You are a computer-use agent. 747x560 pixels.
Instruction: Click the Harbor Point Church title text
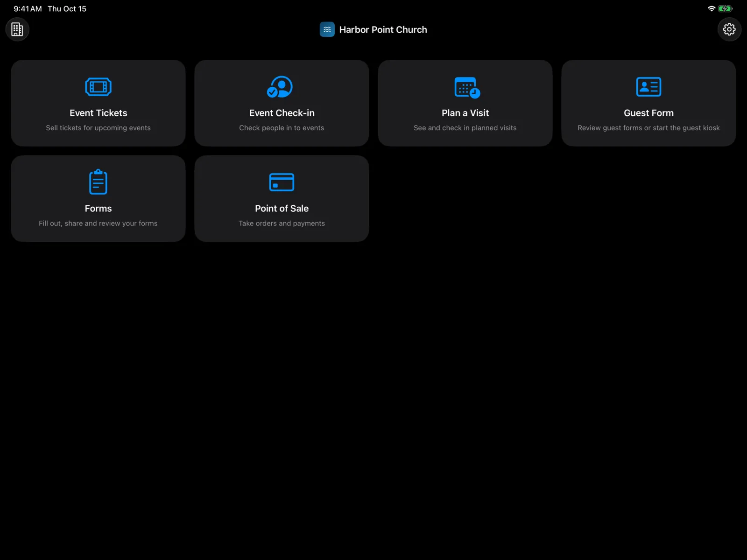point(383,29)
